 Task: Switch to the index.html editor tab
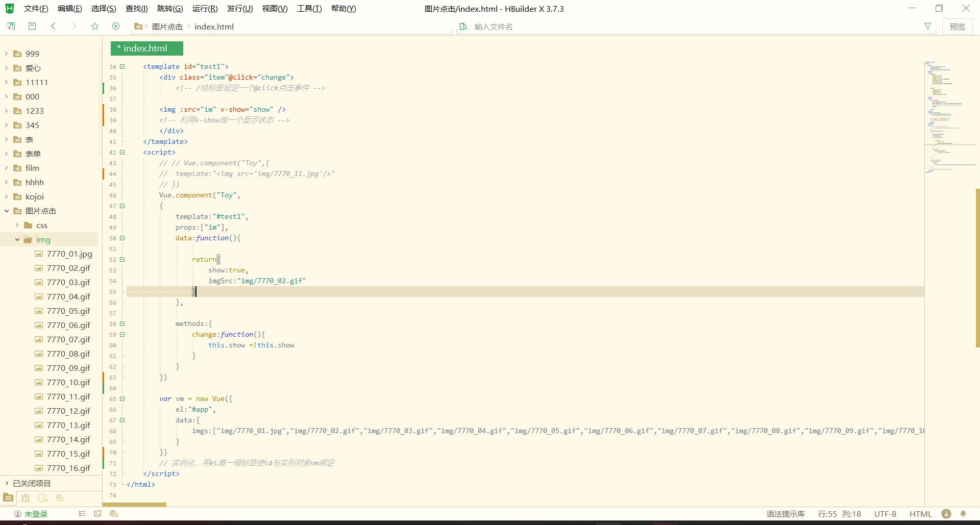click(x=146, y=48)
